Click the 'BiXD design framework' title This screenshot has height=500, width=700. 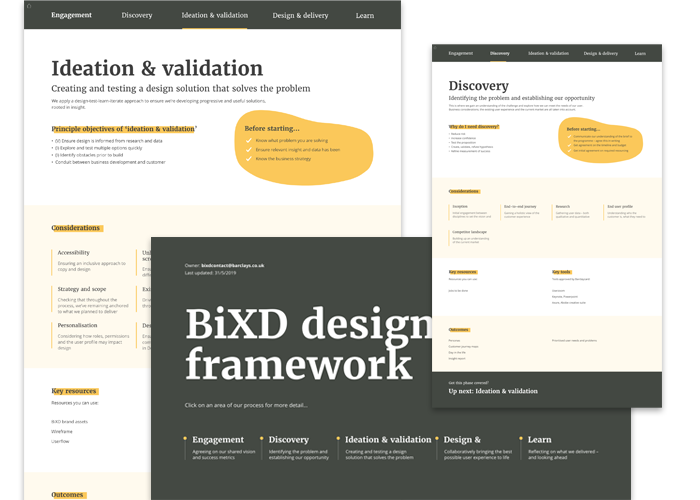pyautogui.click(x=308, y=344)
